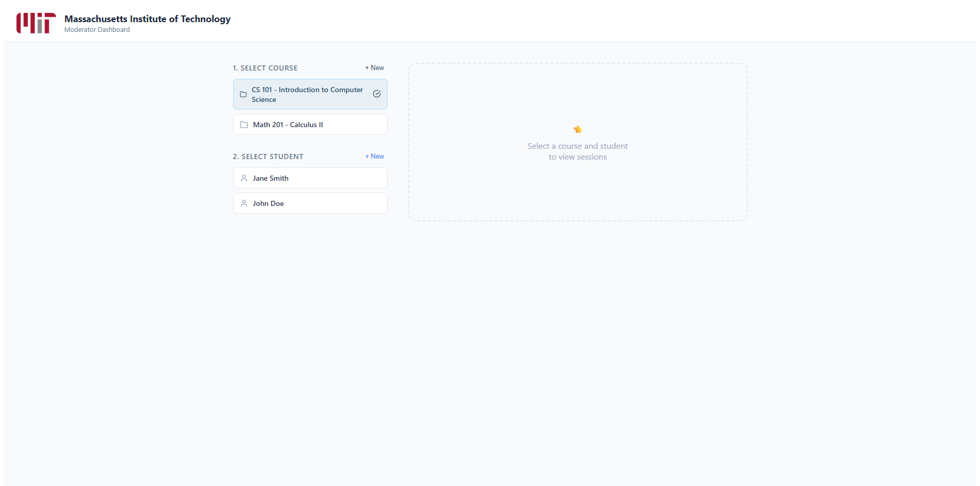This screenshot has height=486, width=980.
Task: Open the SELECT COURSE section header
Action: [x=265, y=67]
